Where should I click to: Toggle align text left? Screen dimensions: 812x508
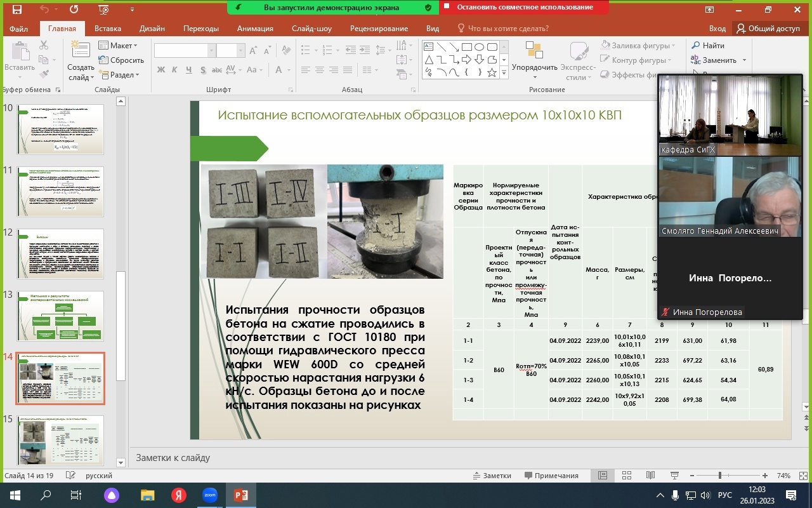[306, 70]
